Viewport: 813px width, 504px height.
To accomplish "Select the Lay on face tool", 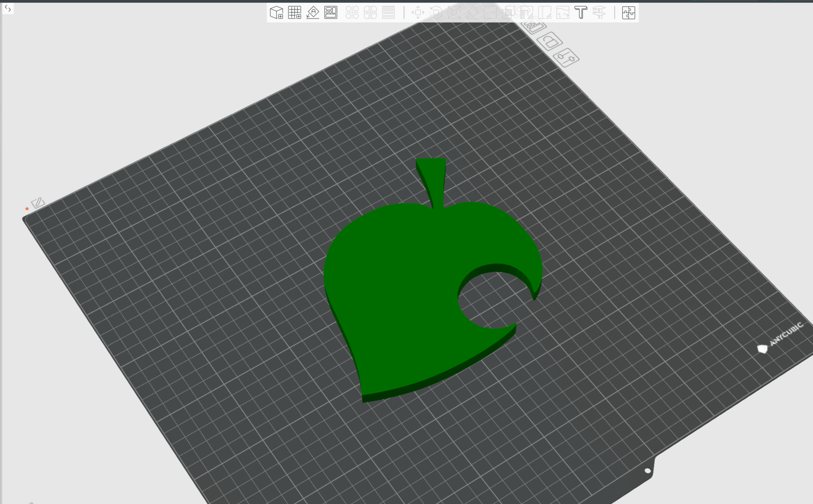I will pos(472,12).
